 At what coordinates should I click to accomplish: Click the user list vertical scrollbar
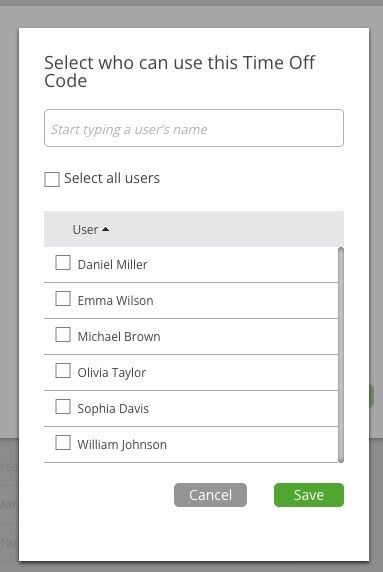point(341,355)
